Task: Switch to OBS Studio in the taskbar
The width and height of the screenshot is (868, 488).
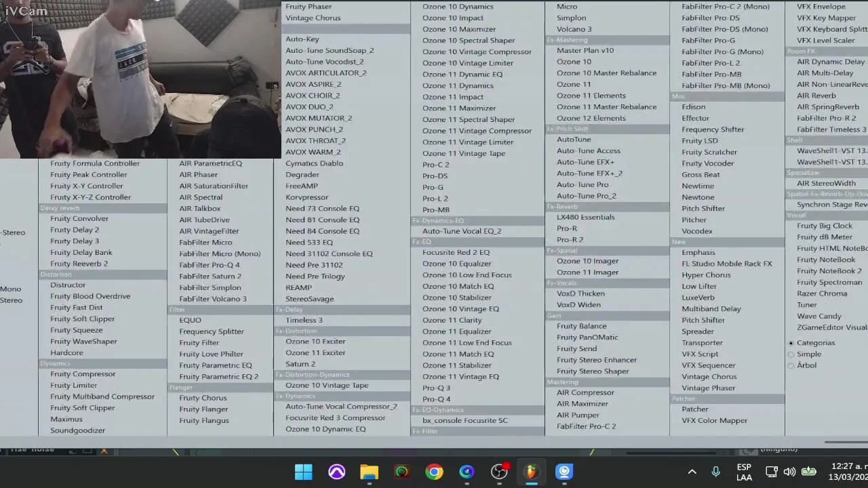Action: coord(499,472)
